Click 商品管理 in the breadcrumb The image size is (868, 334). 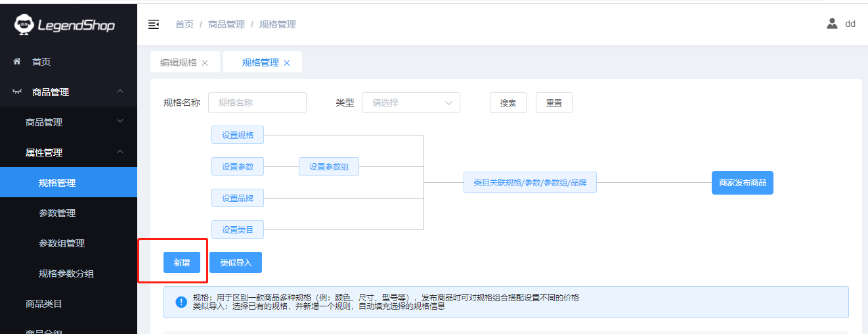tap(226, 24)
